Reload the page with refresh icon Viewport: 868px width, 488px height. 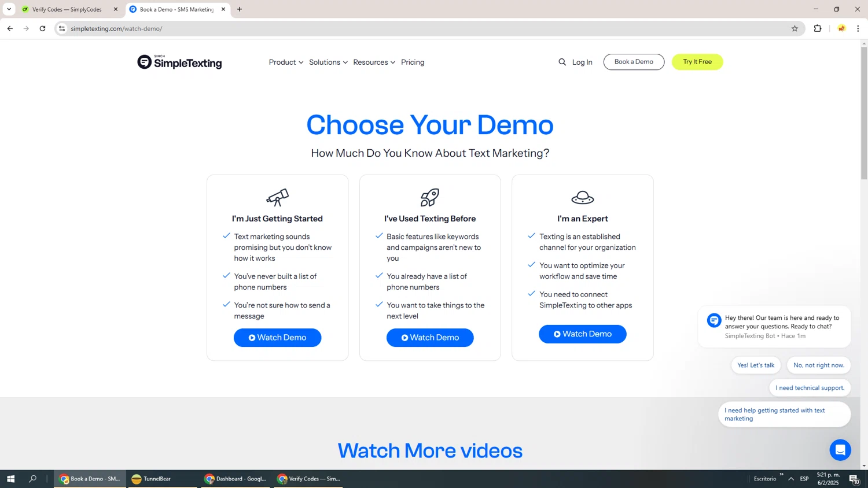(x=42, y=28)
